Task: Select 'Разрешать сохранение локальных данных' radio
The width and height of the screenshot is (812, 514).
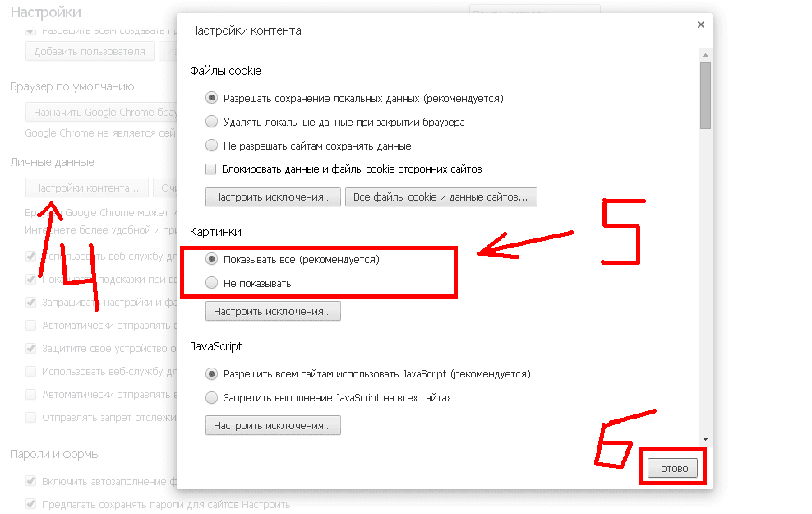Action: coord(211,98)
